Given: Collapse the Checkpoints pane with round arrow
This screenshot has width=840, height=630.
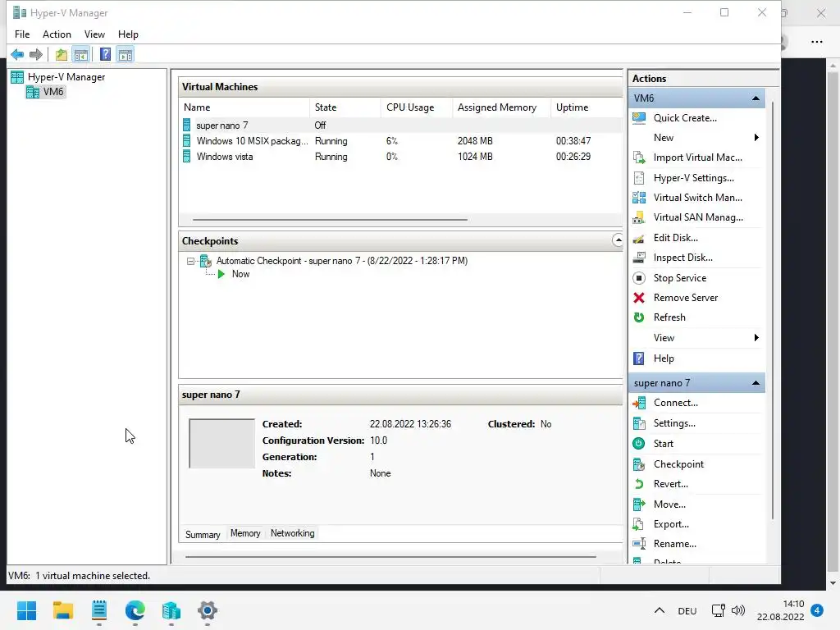Looking at the screenshot, I should pyautogui.click(x=618, y=240).
